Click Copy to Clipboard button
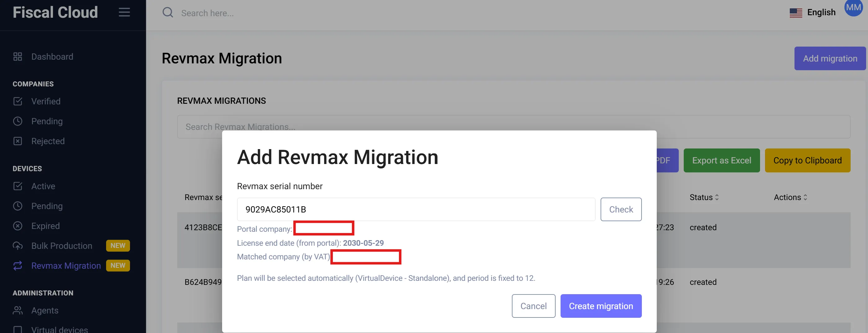This screenshot has width=868, height=333. click(807, 160)
